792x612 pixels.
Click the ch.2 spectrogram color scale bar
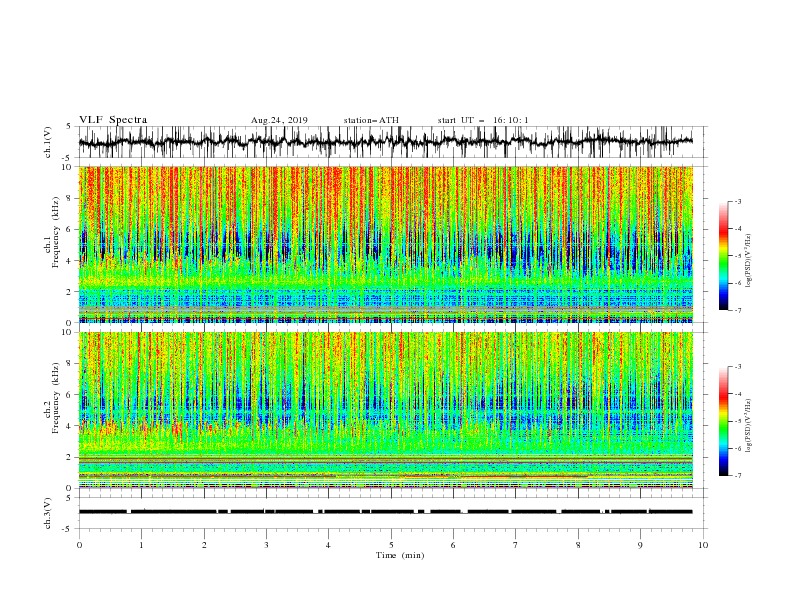point(723,421)
